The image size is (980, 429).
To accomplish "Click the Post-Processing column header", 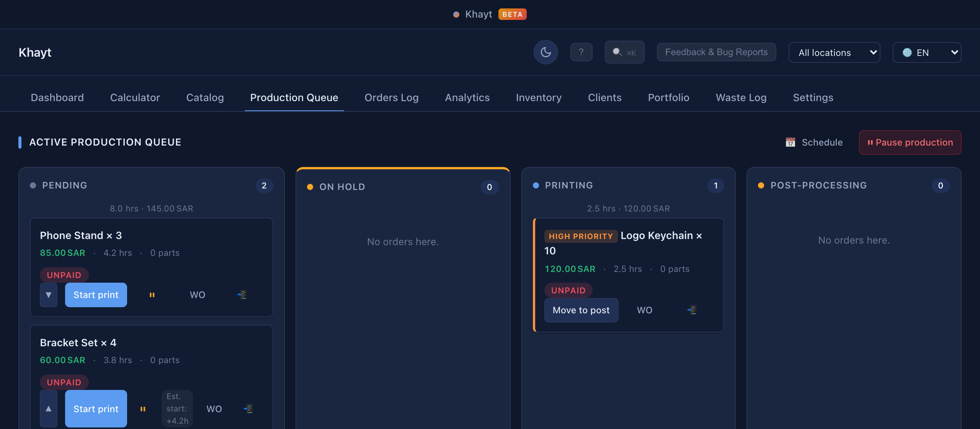I will 818,185.
